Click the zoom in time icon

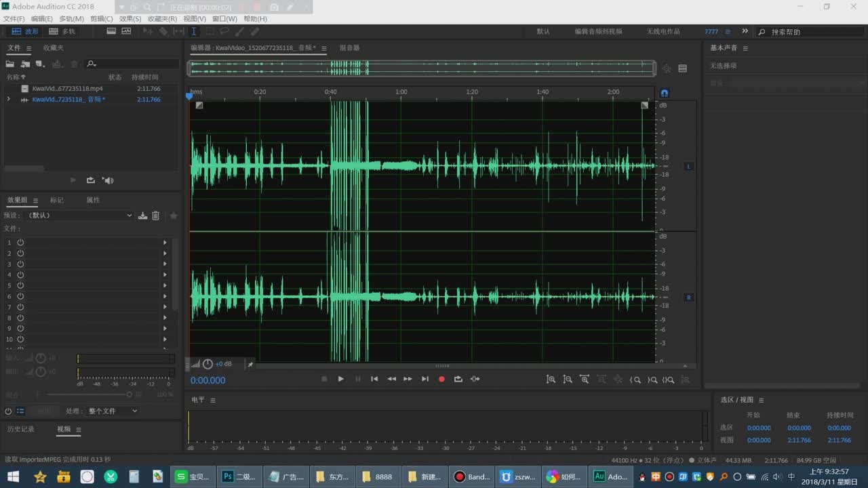pos(585,380)
